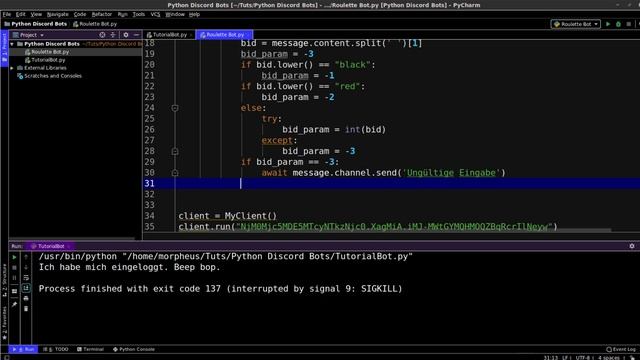The width and height of the screenshot is (640, 360).
Task: Toggle the Run tool window button
Action: pyautogui.click(x=24, y=349)
